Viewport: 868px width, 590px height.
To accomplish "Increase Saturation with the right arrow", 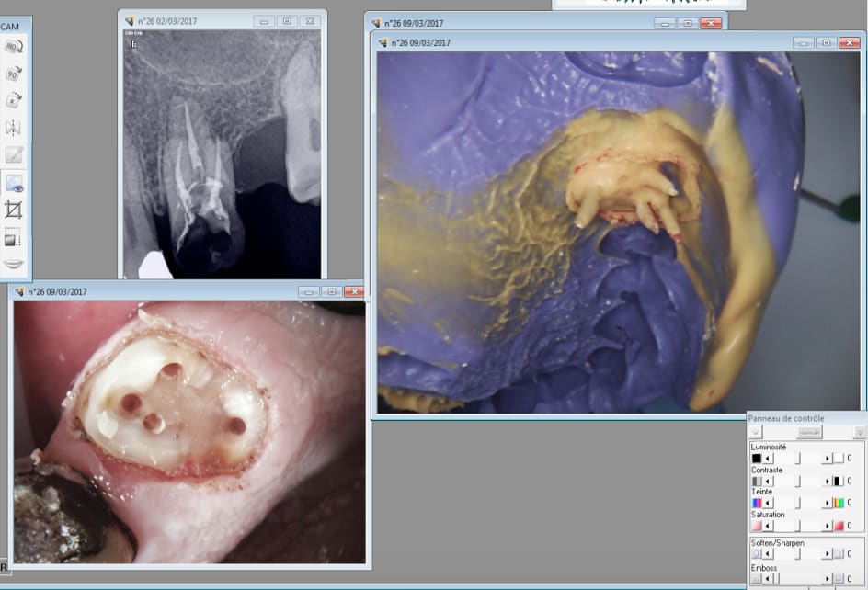I will click(x=827, y=526).
